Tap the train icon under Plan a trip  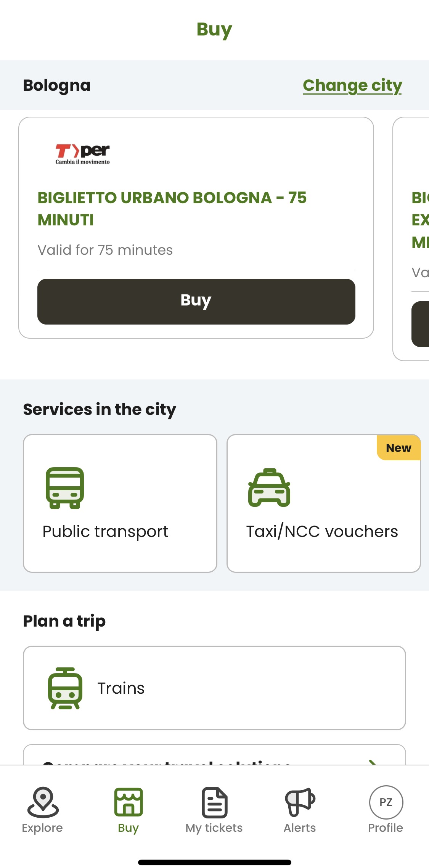click(65, 688)
